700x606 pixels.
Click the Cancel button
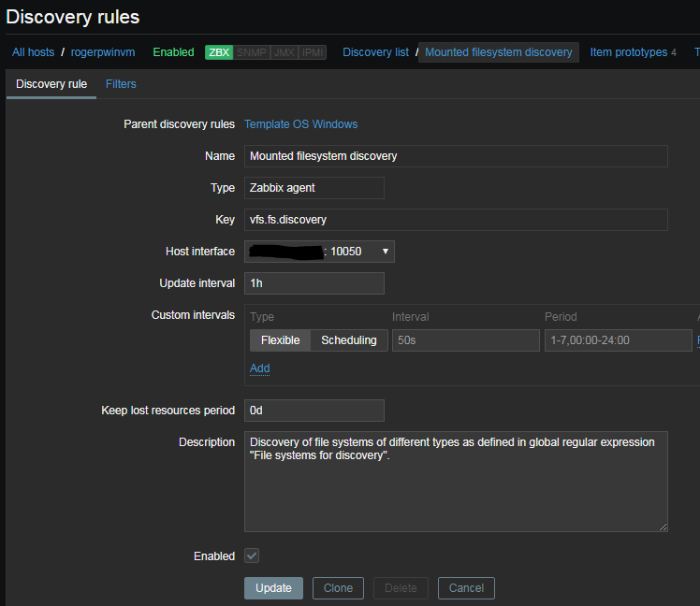[x=465, y=588]
